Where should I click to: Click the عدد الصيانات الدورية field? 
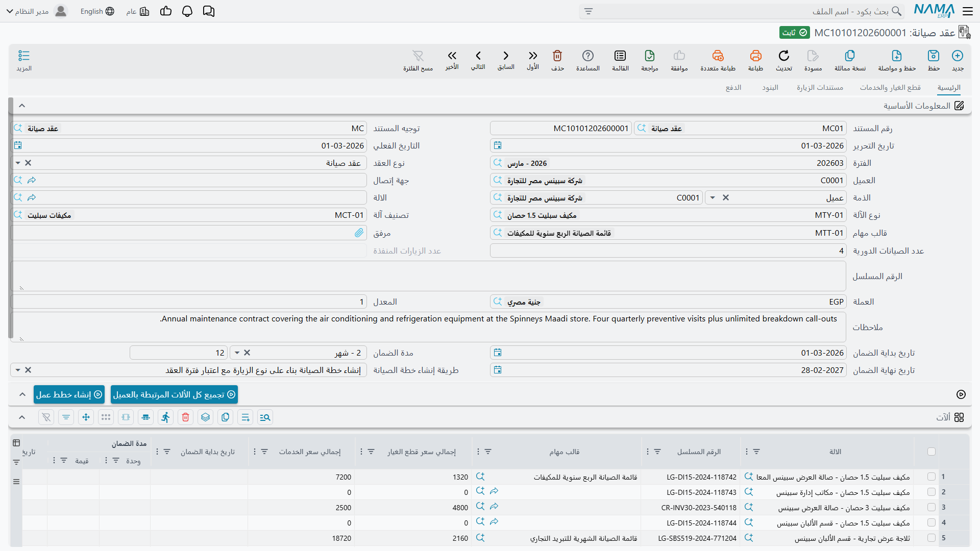668,251
